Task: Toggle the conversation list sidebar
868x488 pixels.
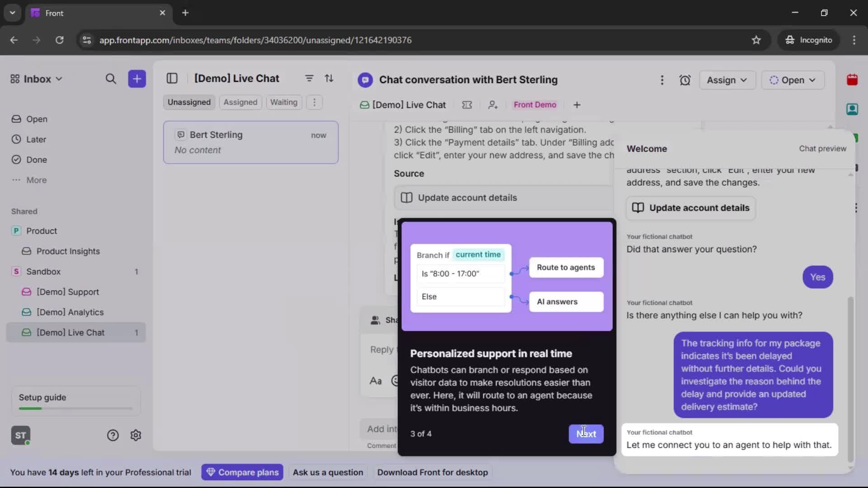Action: (x=172, y=79)
